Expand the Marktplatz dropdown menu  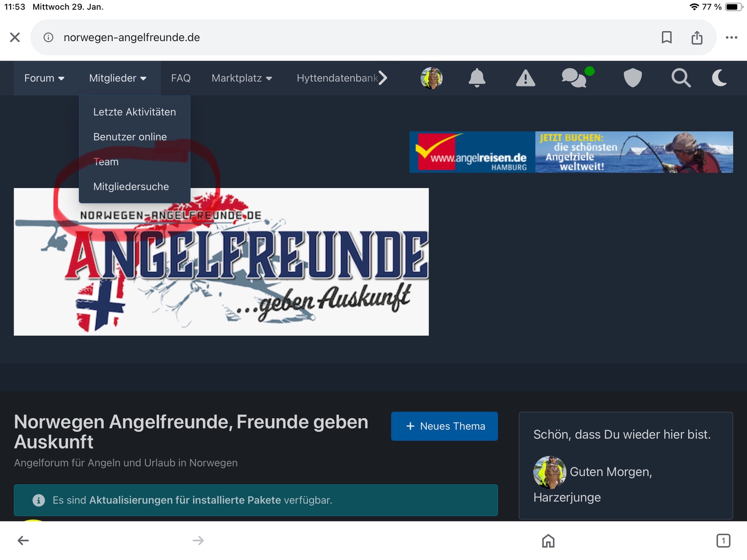coord(241,78)
